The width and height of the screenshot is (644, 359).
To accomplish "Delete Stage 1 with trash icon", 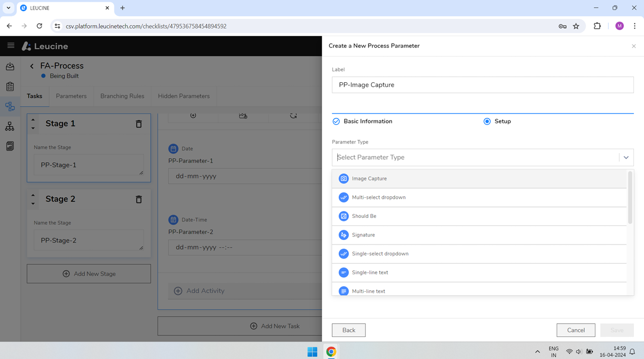I will click(x=139, y=124).
